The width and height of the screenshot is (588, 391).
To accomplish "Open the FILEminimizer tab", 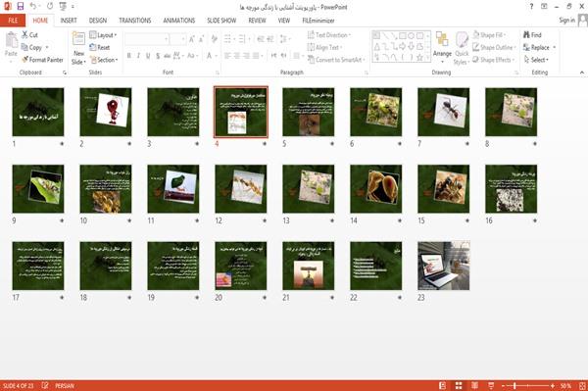I will (318, 21).
